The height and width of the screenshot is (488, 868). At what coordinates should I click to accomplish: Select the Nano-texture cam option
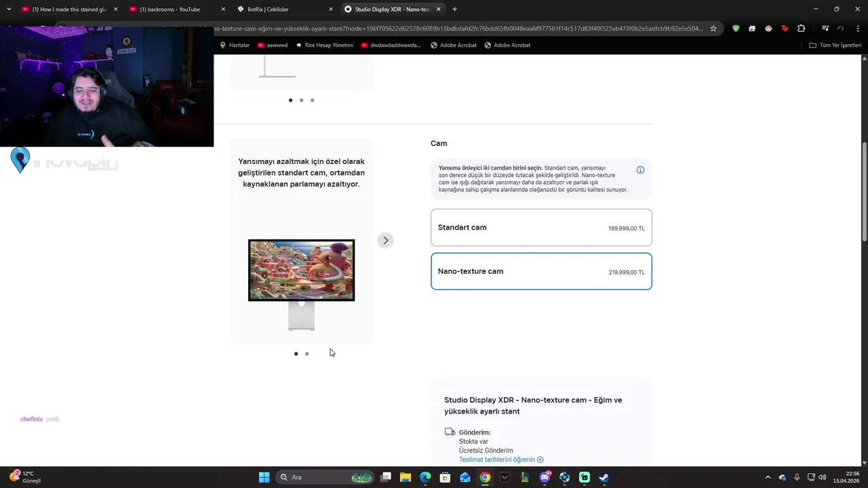541,271
